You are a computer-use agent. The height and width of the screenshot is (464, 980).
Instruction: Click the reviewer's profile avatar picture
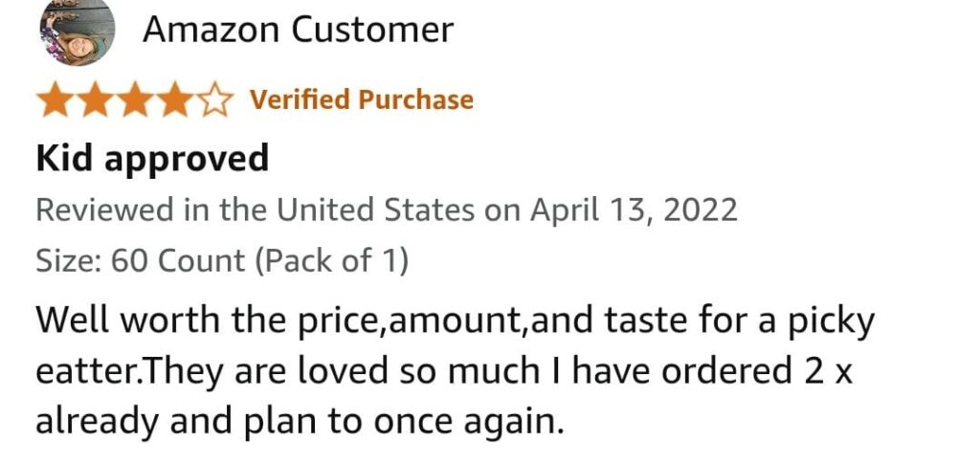77,31
